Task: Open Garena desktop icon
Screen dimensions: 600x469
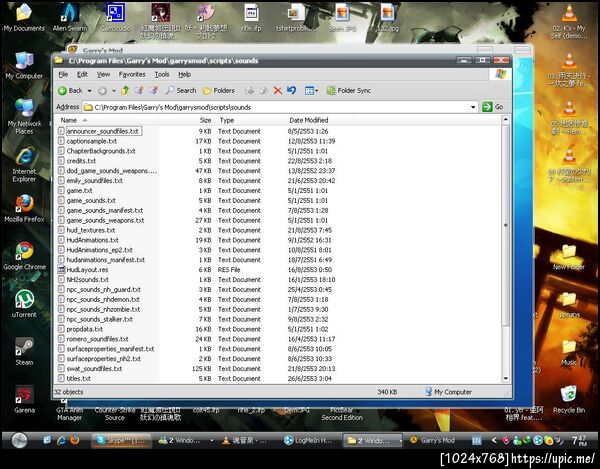Action: point(24,399)
